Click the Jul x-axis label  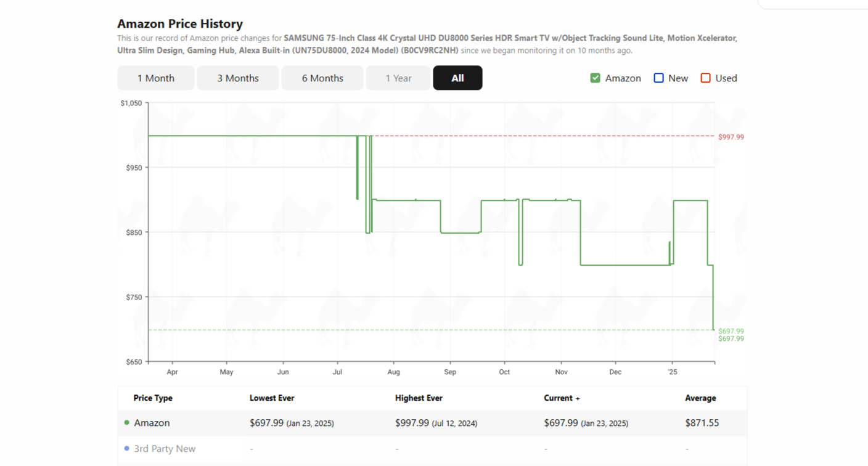point(337,372)
